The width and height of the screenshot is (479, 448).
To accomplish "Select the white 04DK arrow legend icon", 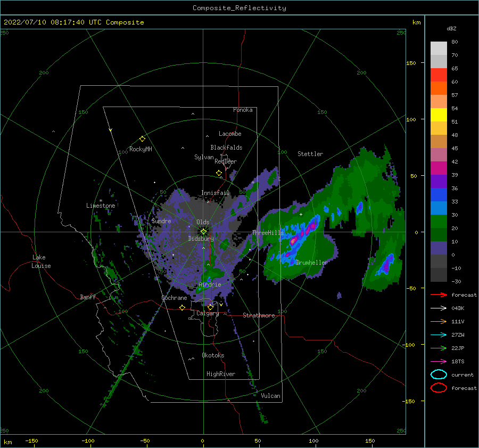I will (x=439, y=308).
